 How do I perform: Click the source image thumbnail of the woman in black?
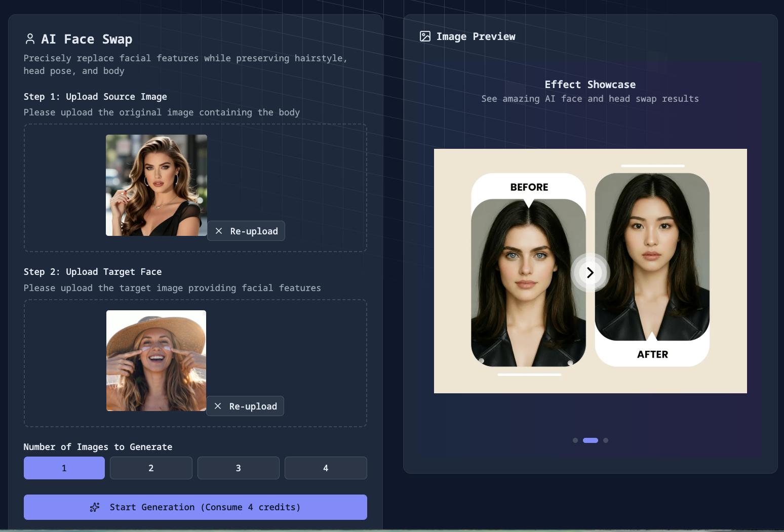coord(156,185)
